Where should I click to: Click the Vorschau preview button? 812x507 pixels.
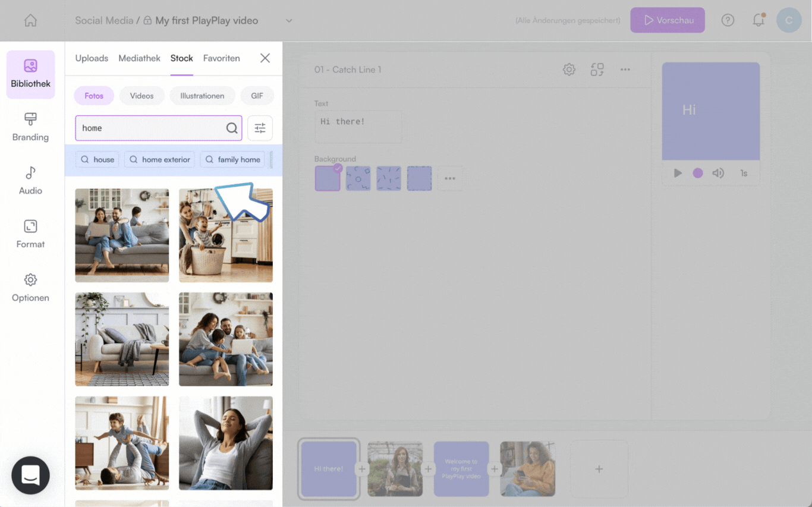(x=667, y=20)
